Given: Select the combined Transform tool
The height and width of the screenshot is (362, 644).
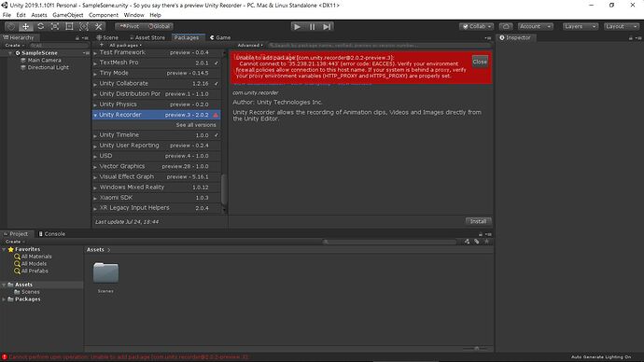Looking at the screenshot, I should coord(84,26).
